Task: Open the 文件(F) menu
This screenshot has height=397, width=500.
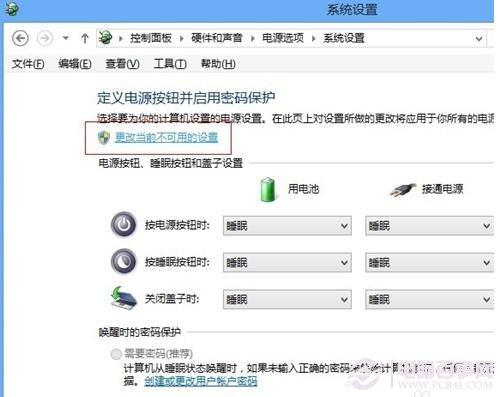Action: click(x=28, y=63)
